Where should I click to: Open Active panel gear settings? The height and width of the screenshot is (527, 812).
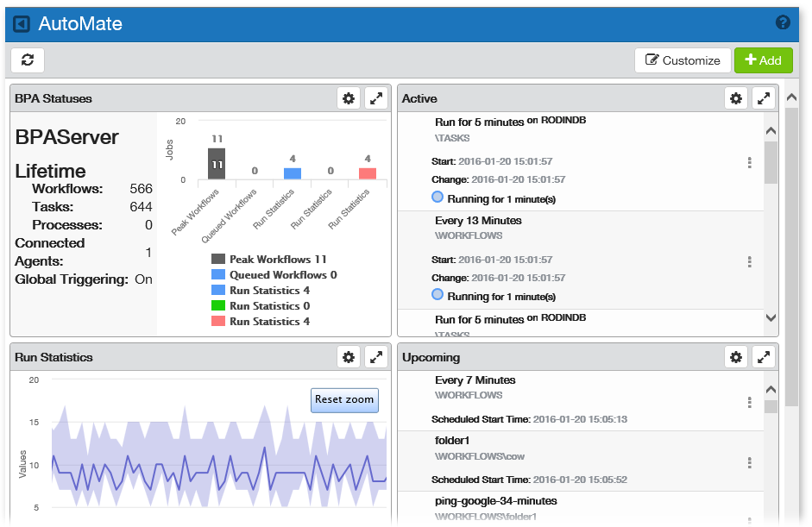736,98
